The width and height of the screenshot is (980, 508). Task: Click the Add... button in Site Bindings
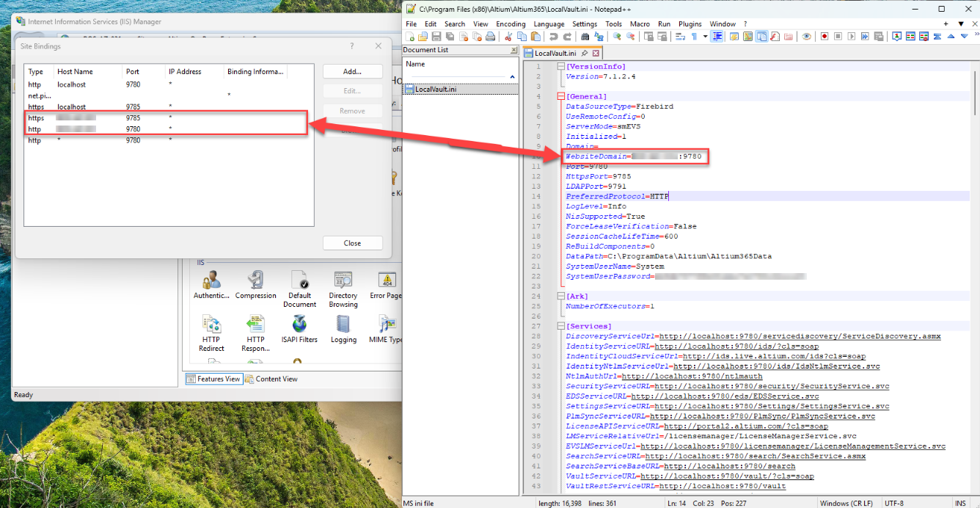[x=353, y=71]
